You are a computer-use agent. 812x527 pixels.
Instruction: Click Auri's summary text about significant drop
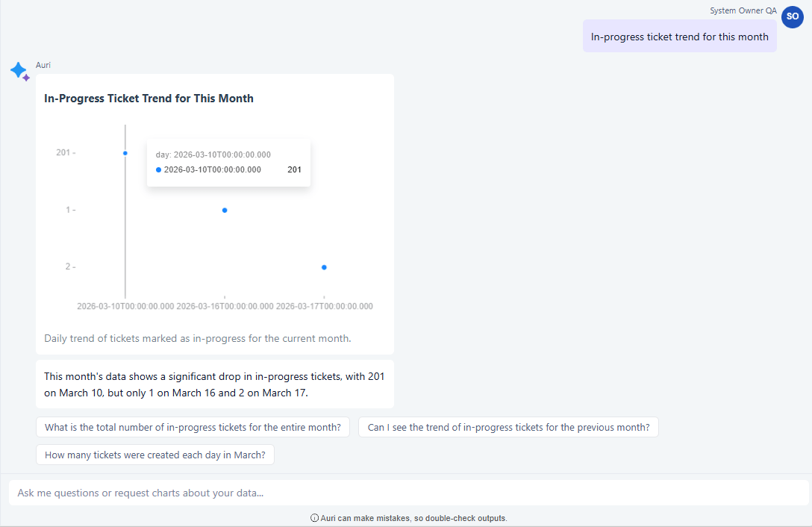(214, 384)
